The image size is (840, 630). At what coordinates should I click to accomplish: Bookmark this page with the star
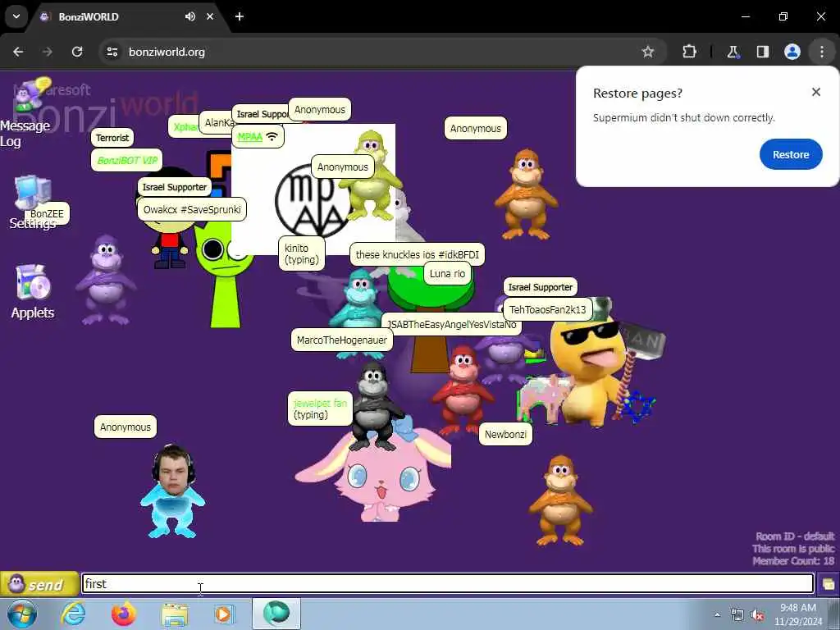tap(648, 52)
